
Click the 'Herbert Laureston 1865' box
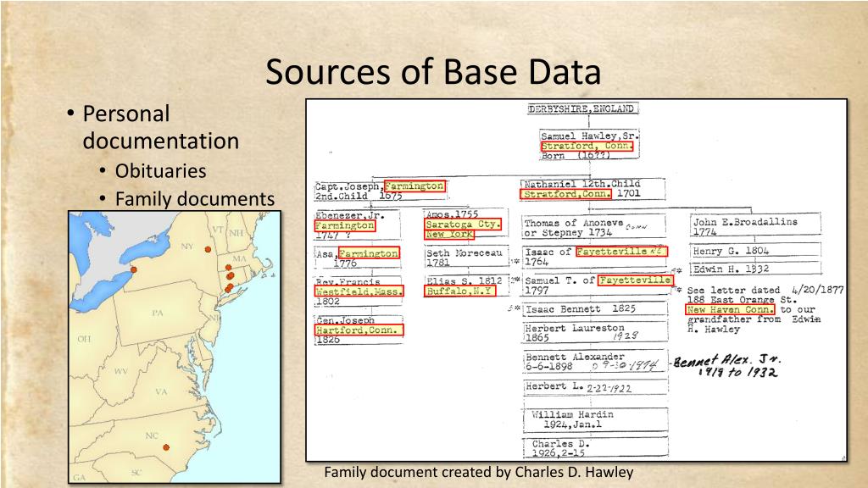click(x=595, y=332)
